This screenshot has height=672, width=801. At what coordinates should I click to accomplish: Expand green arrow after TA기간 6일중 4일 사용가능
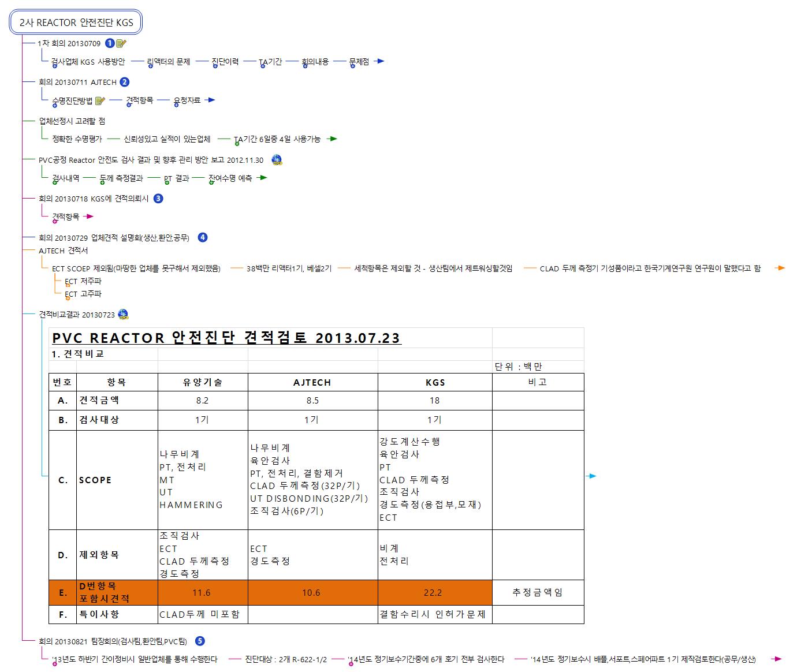(x=331, y=139)
